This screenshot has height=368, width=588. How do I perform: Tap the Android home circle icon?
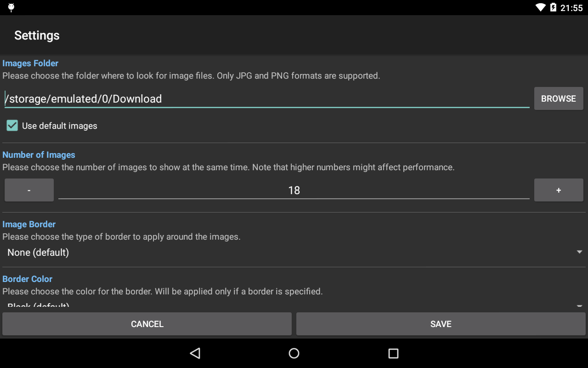click(294, 353)
